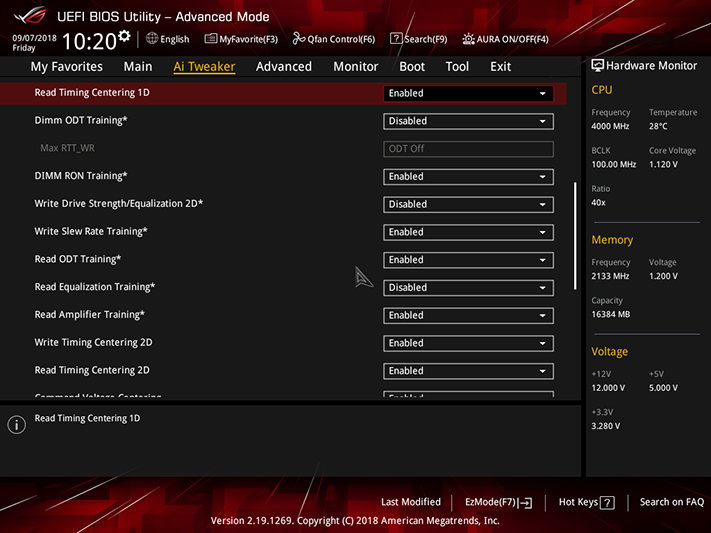711x533 pixels.
Task: Change Read Equalization Training setting
Action: (x=468, y=288)
